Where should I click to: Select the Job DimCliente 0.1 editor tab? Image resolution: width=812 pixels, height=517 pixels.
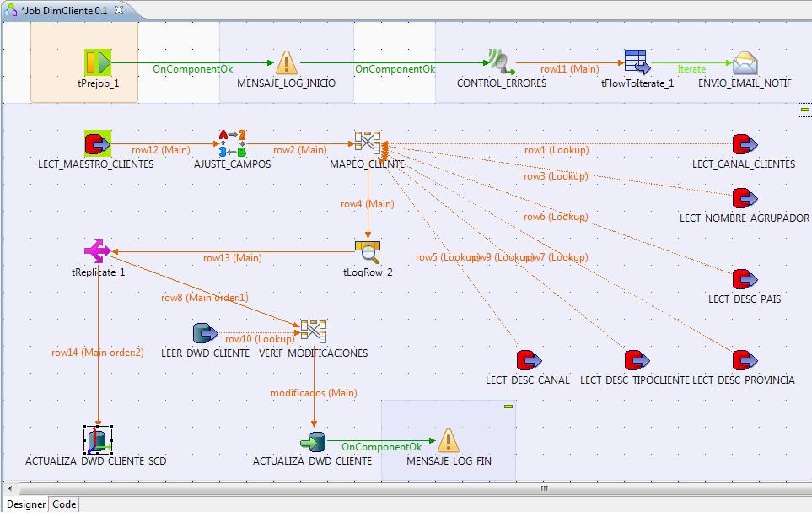[65, 10]
